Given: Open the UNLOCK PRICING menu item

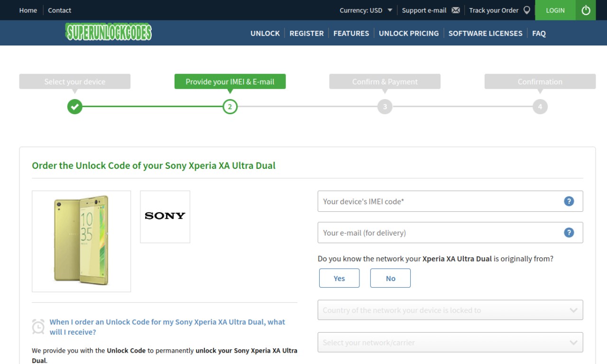Looking at the screenshot, I should 409,33.
